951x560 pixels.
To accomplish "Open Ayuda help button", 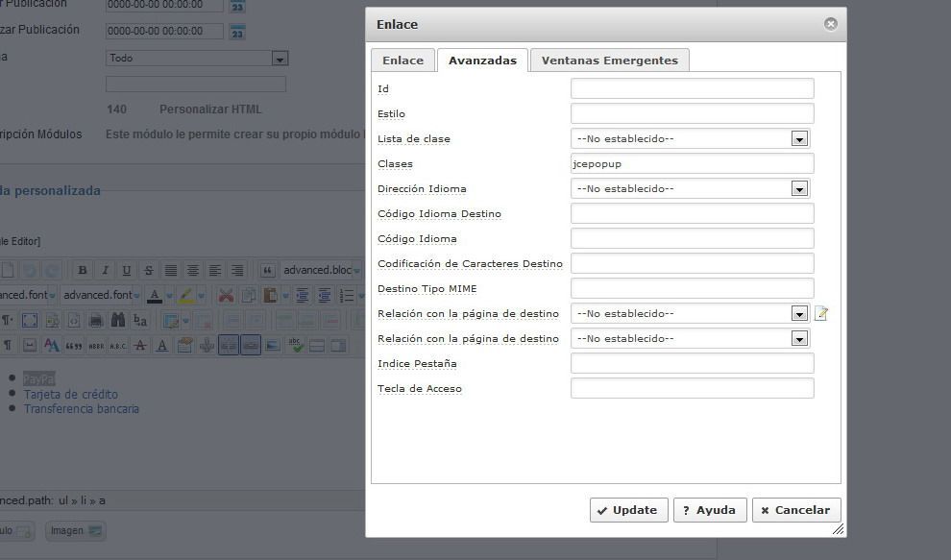I will point(710,510).
